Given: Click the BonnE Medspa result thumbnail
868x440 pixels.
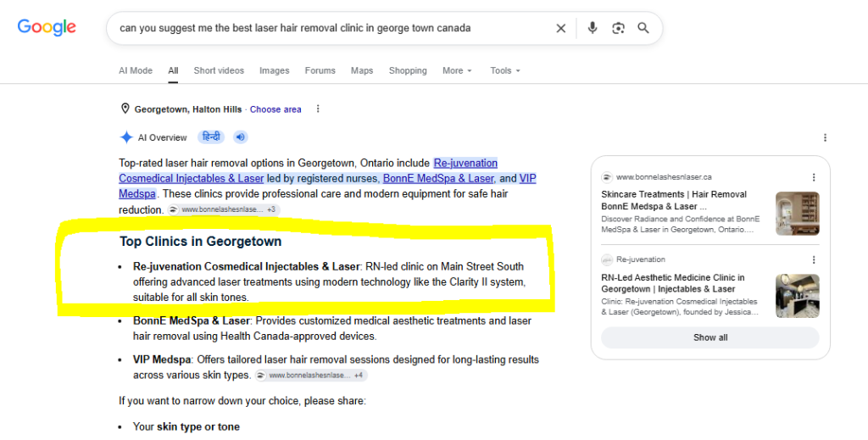Looking at the screenshot, I should (x=798, y=213).
